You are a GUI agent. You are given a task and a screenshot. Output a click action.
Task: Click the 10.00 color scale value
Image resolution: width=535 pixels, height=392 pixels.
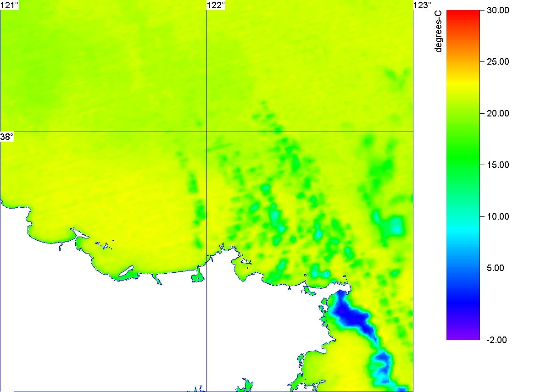tap(498, 216)
